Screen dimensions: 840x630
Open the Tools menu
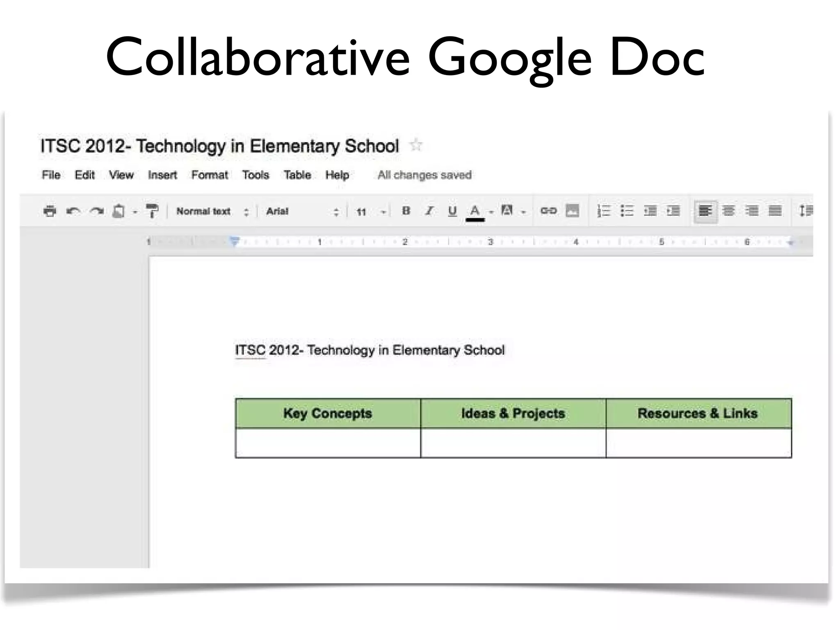[256, 175]
